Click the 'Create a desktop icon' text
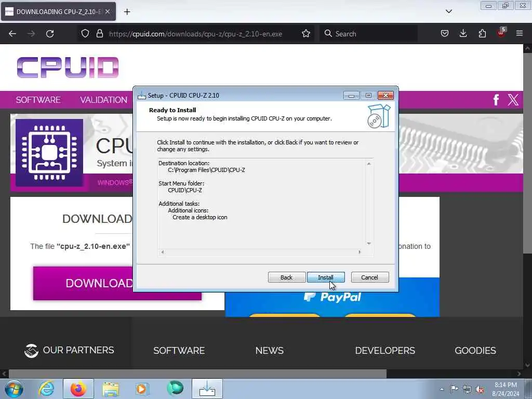Viewport: 532px width, 399px height. click(x=200, y=217)
